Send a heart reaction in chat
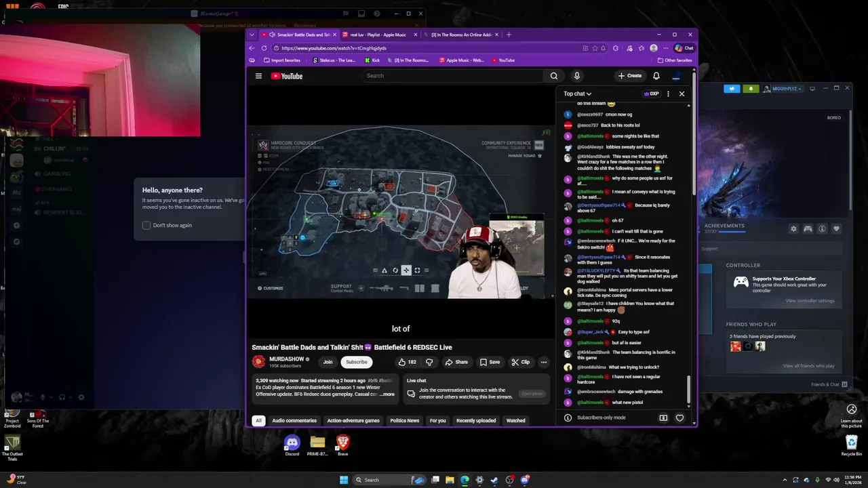Screen dimensions: 868x488 [x=679, y=418]
